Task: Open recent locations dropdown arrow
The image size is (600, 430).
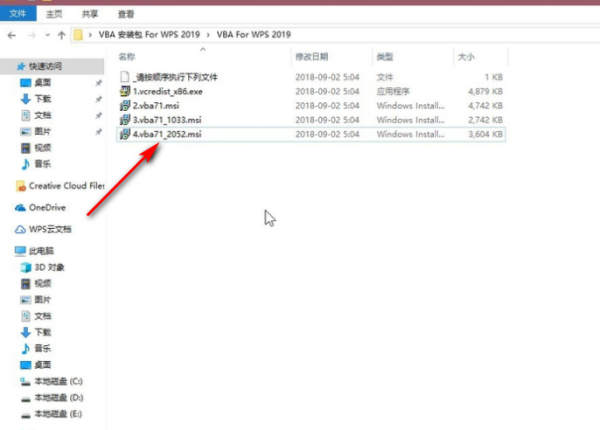Action: pyautogui.click(x=47, y=35)
